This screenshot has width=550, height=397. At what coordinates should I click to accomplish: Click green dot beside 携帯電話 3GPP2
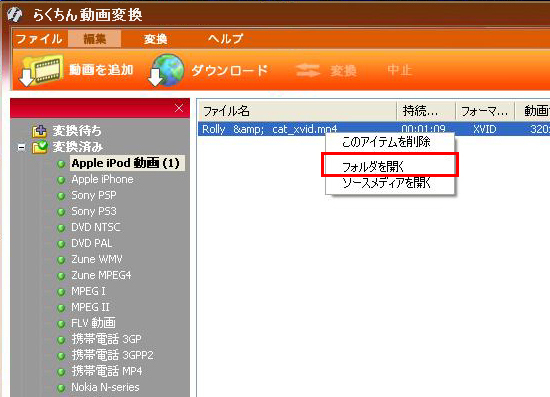coord(61,356)
